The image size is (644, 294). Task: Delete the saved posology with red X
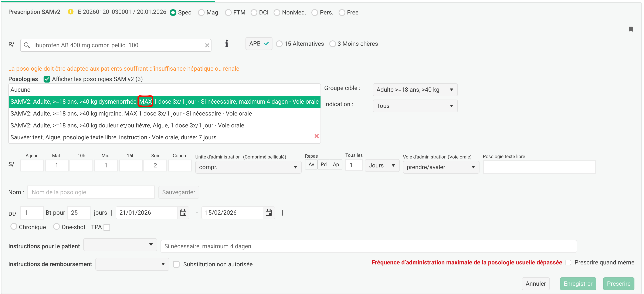click(x=316, y=136)
